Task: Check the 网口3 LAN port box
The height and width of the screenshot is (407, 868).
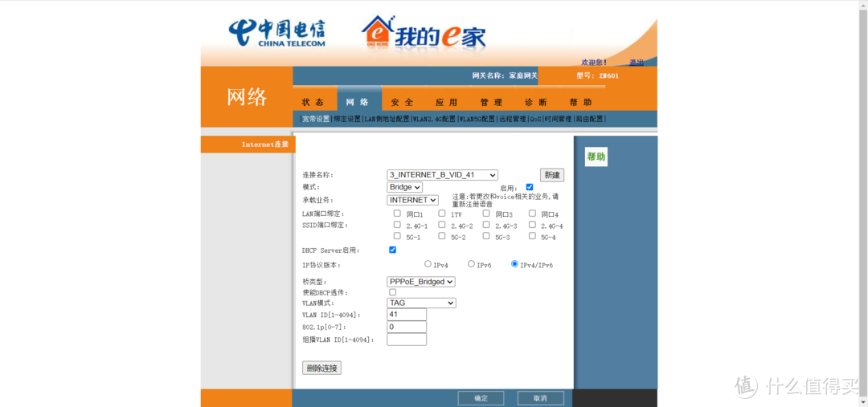Action: [486, 213]
